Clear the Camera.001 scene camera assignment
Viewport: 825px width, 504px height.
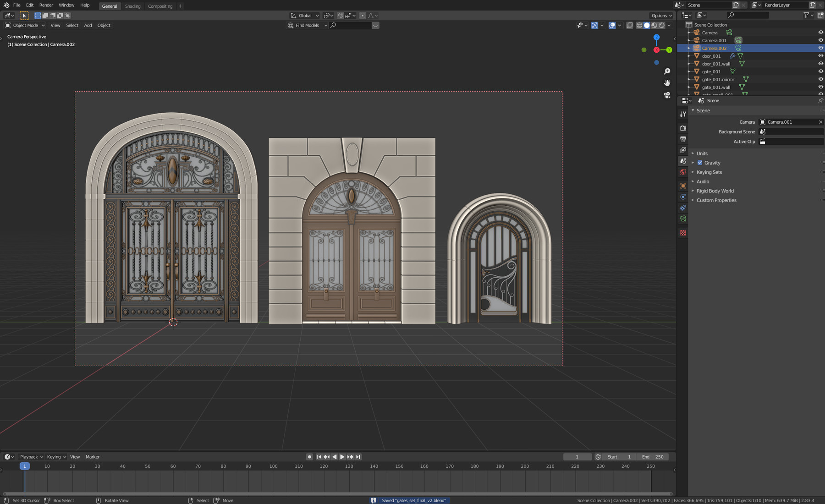820,122
